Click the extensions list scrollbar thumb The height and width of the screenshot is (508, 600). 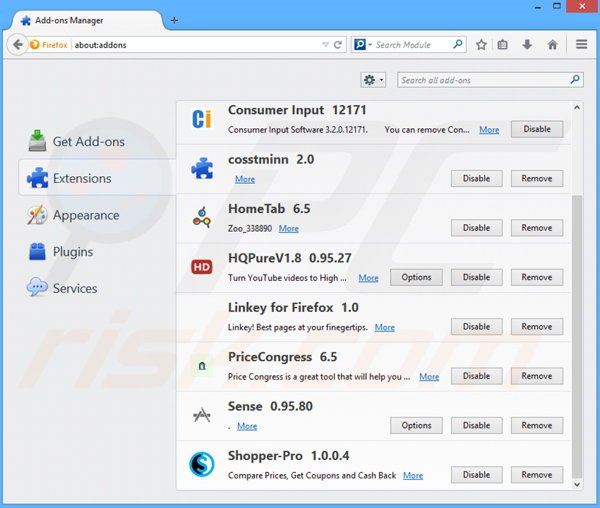pos(577,337)
